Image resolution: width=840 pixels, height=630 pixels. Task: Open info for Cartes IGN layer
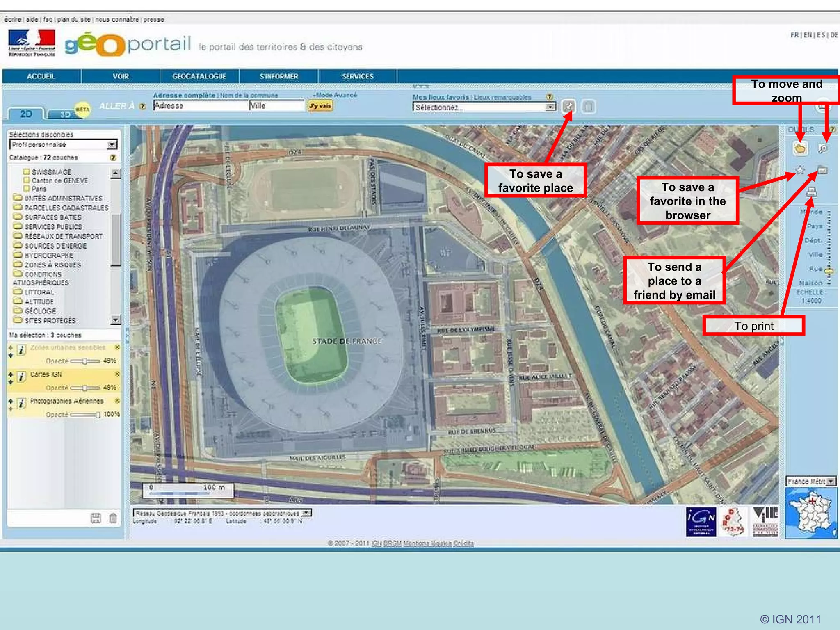pos(21,377)
